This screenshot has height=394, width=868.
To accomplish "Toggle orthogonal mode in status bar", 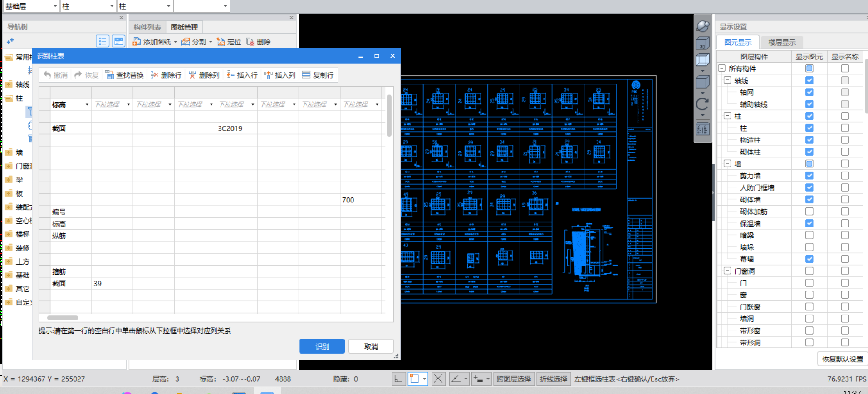I will pyautogui.click(x=399, y=379).
